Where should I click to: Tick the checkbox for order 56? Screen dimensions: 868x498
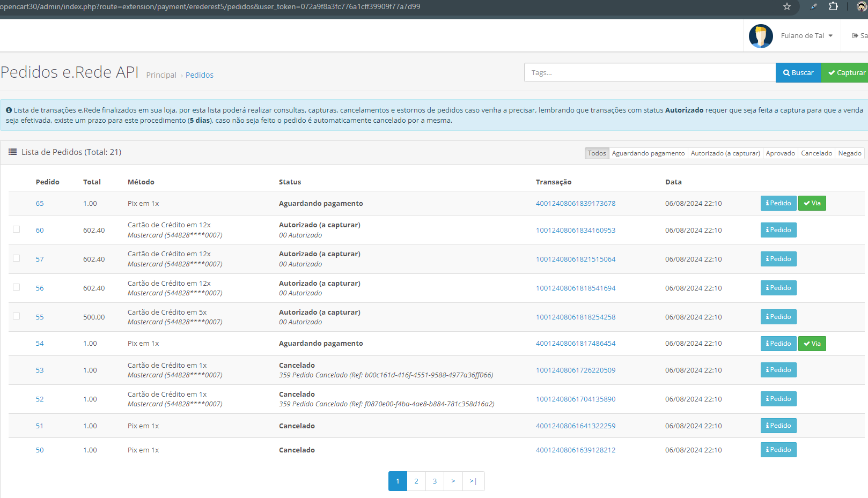pyautogui.click(x=17, y=287)
